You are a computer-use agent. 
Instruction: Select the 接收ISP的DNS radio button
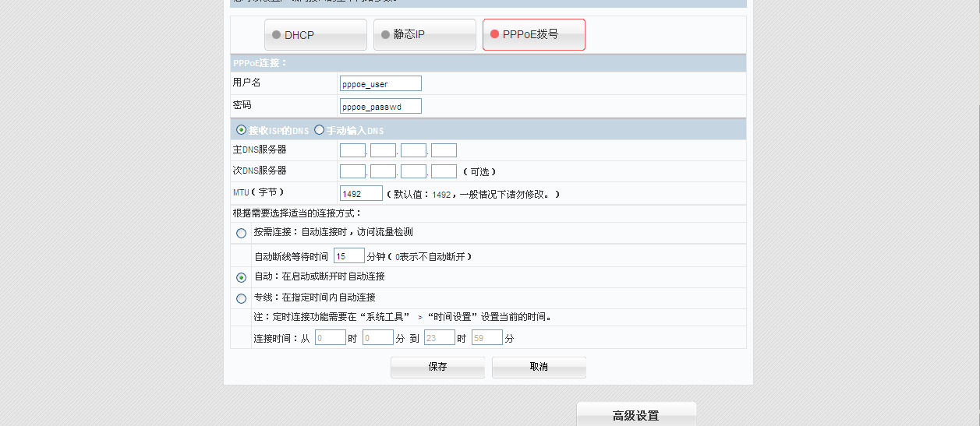[x=241, y=130]
